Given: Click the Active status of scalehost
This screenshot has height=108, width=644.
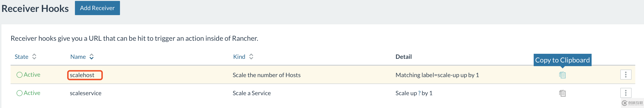Looking at the screenshot, I should pyautogui.click(x=32, y=75).
